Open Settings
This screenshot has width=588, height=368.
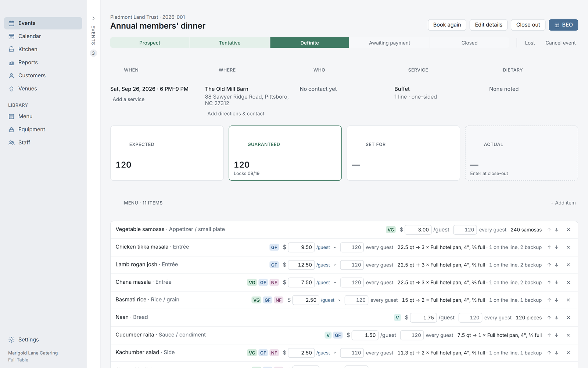[x=43, y=340]
